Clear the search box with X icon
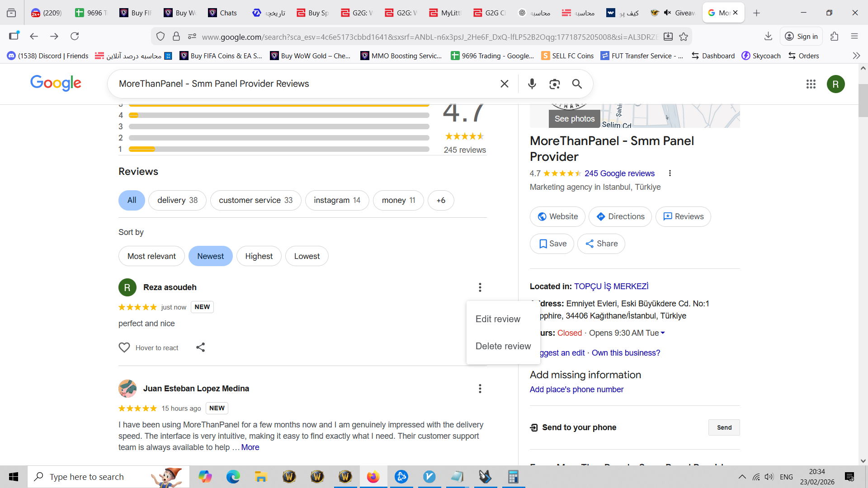The height and width of the screenshot is (488, 868). pyautogui.click(x=505, y=84)
